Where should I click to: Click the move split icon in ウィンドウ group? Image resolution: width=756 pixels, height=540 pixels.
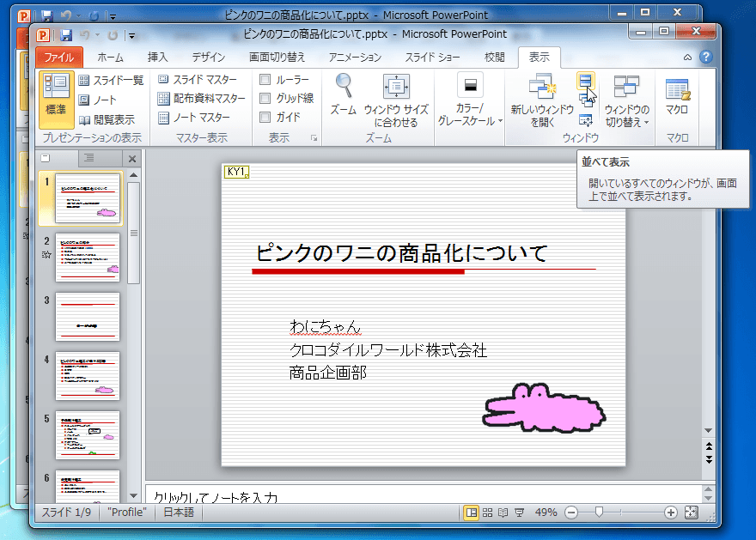coord(586,119)
